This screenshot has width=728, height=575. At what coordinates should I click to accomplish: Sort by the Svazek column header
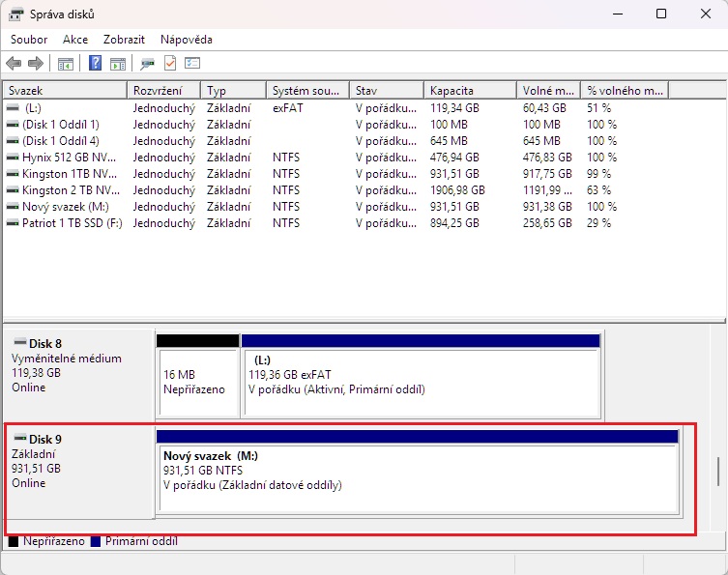65,91
